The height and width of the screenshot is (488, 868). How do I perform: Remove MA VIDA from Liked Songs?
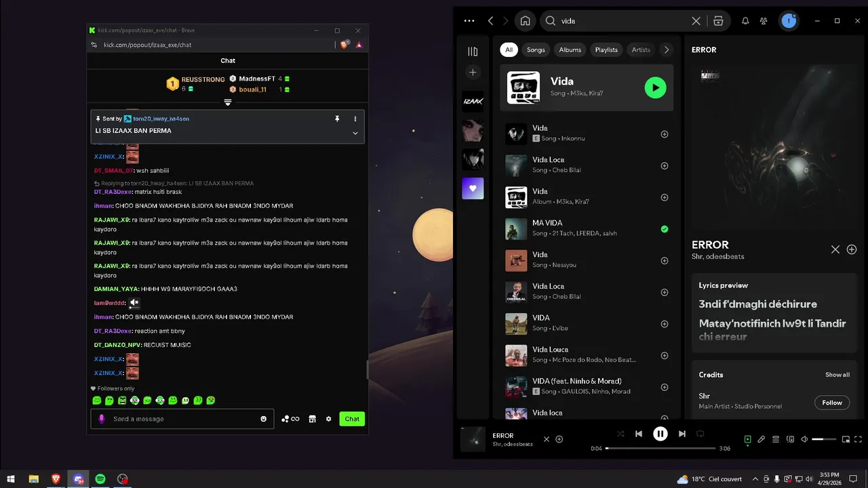point(665,229)
